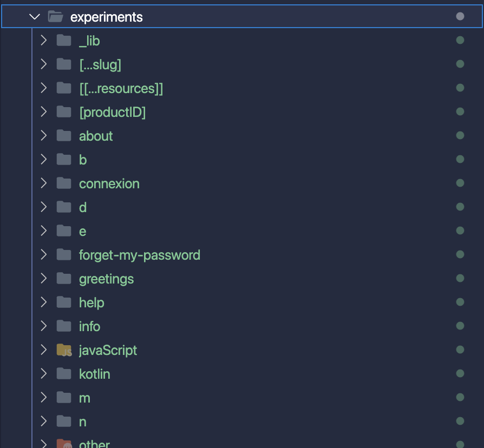
Task: Click the folder label m
Action: tap(84, 398)
